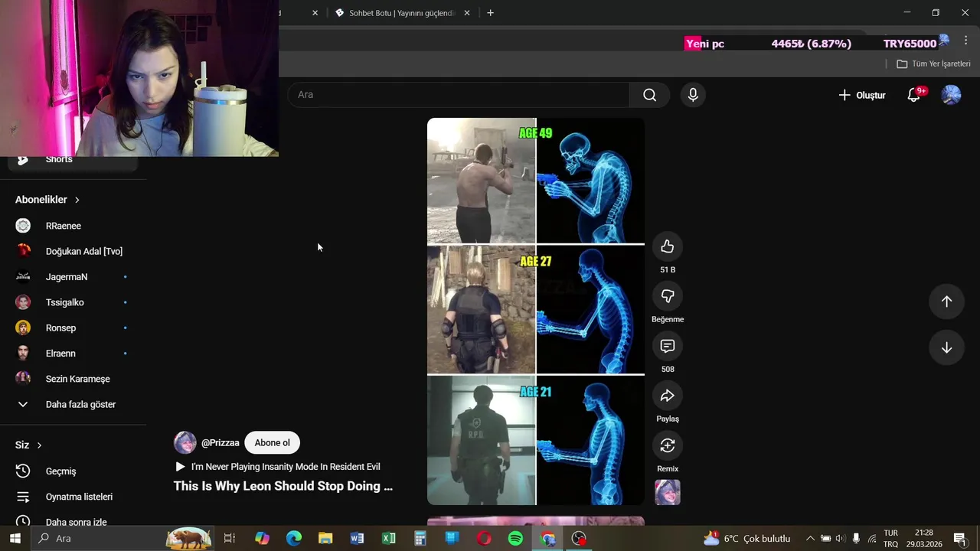The image size is (980, 551).
Task: Start voice search with the microphone
Action: point(693,95)
